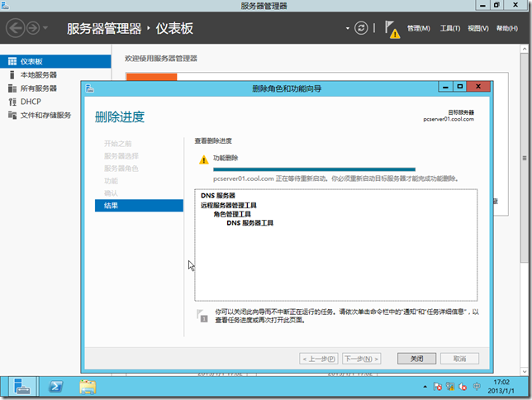The image size is (532, 400).
Task: Select 仪表板 in the left sidebar
Action: coord(55,61)
